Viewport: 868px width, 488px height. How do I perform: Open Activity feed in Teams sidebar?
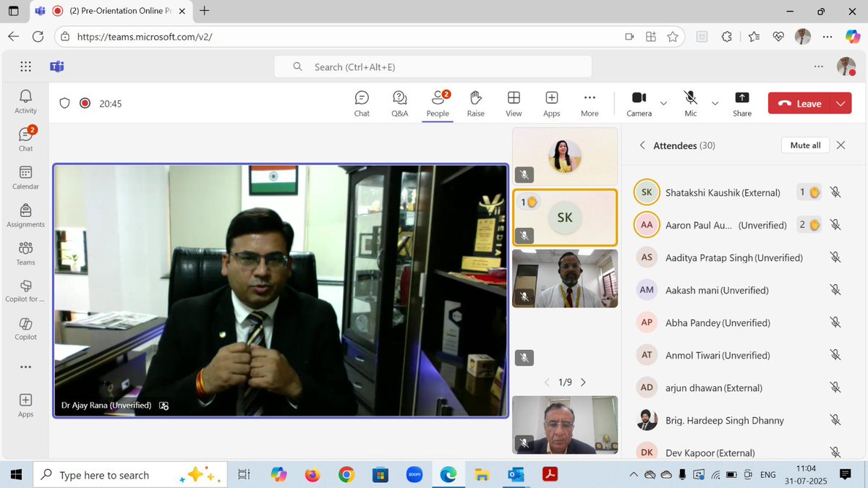25,101
